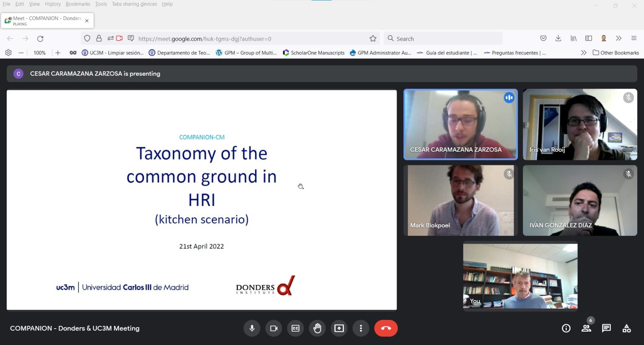Open the ScholarOne Manuscripts bookmark
Screen dimensions: 644x345
click(314, 53)
